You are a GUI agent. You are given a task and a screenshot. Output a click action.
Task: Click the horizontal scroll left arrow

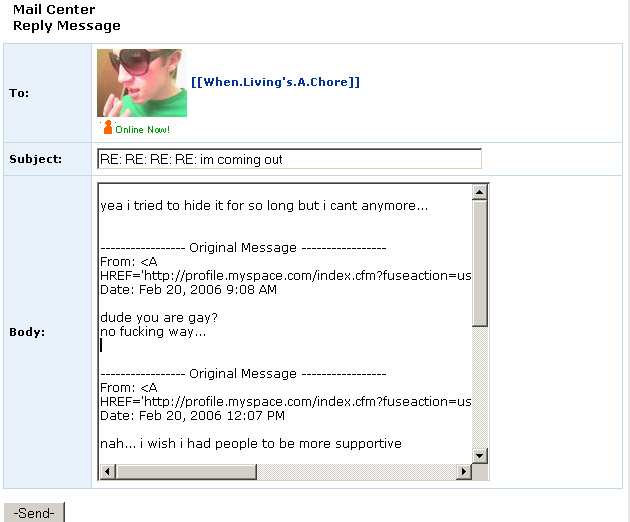(107, 471)
